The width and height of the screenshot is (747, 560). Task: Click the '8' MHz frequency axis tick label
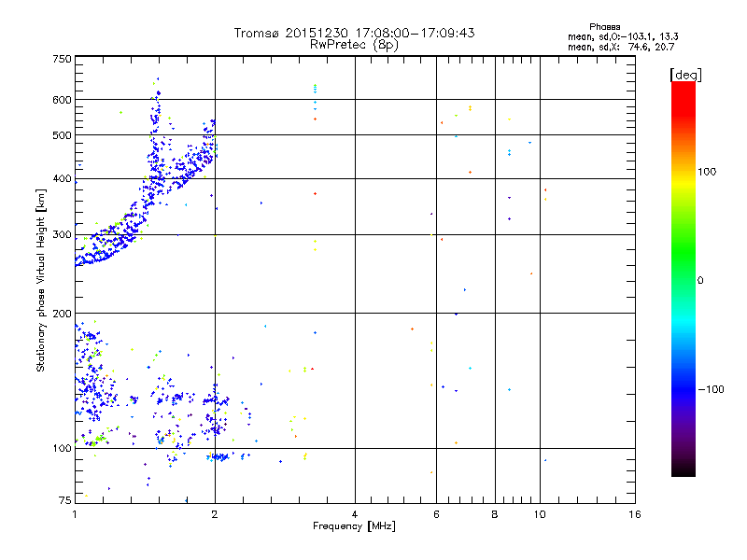click(495, 514)
